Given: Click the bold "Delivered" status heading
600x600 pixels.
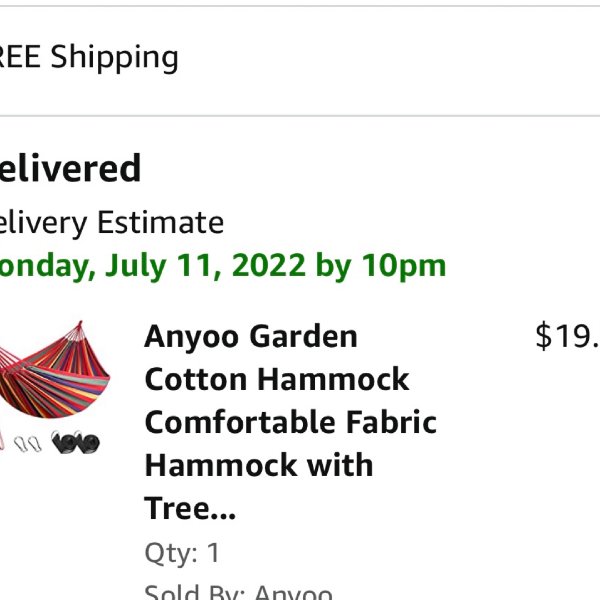Looking at the screenshot, I should (x=70, y=168).
